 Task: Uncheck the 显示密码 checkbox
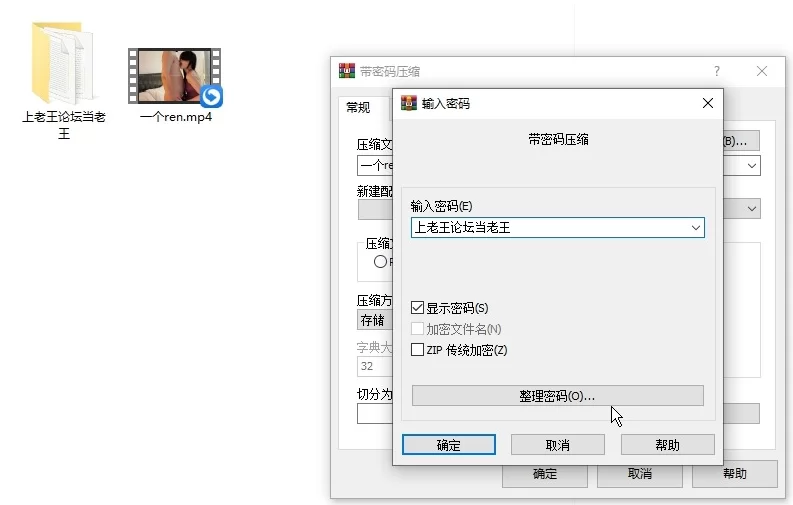point(418,308)
